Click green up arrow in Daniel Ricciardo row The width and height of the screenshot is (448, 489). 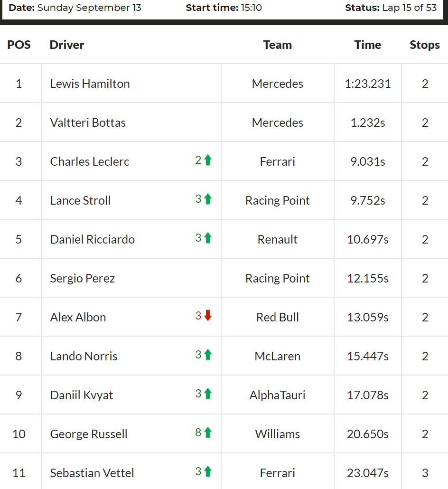[x=208, y=238]
